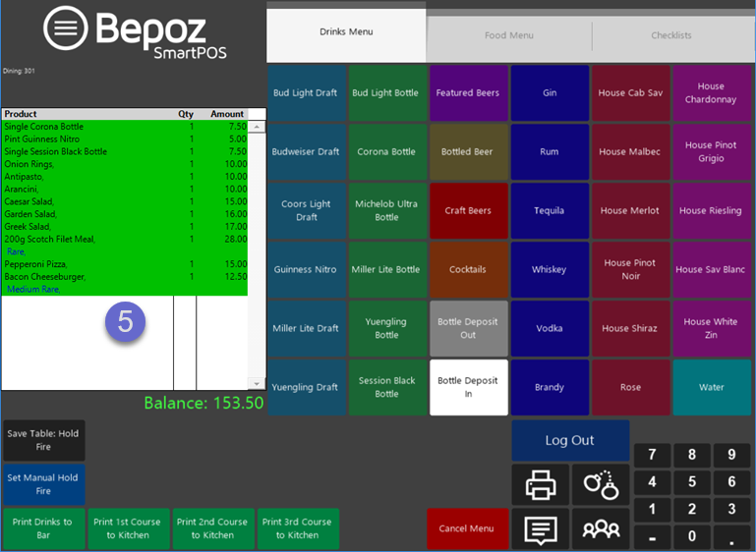Click the three people group icon
The height and width of the screenshot is (552, 756).
tap(601, 528)
